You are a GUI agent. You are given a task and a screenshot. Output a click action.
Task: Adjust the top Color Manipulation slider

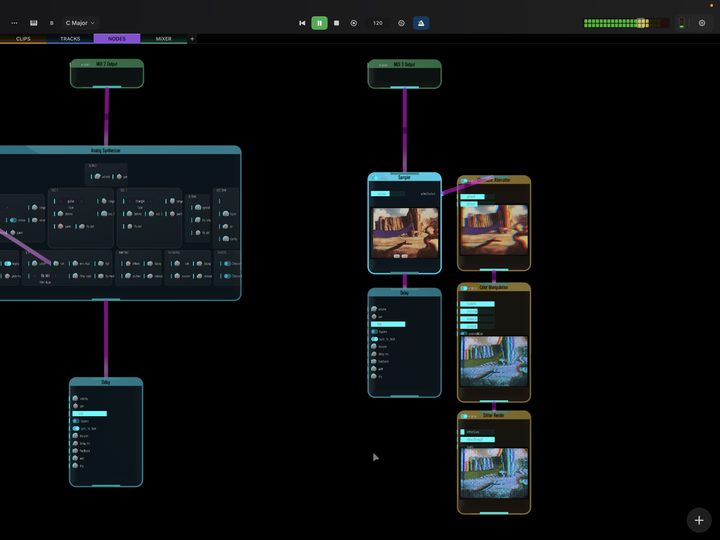click(x=478, y=304)
